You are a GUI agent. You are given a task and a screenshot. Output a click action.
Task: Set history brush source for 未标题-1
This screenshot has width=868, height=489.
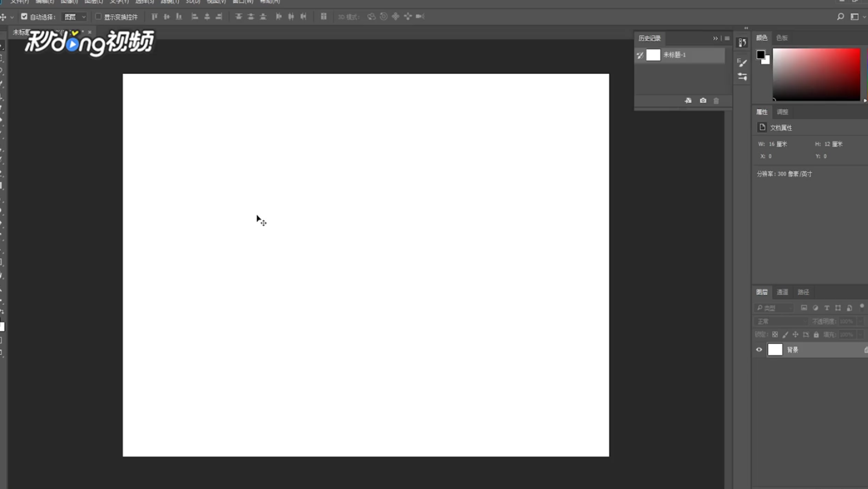pyautogui.click(x=640, y=55)
